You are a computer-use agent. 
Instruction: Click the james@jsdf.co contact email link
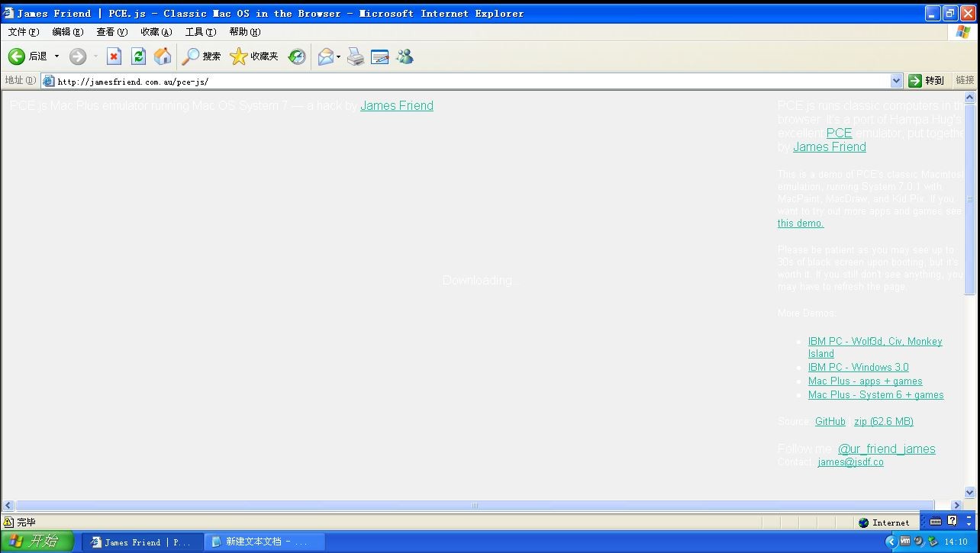[x=850, y=462]
